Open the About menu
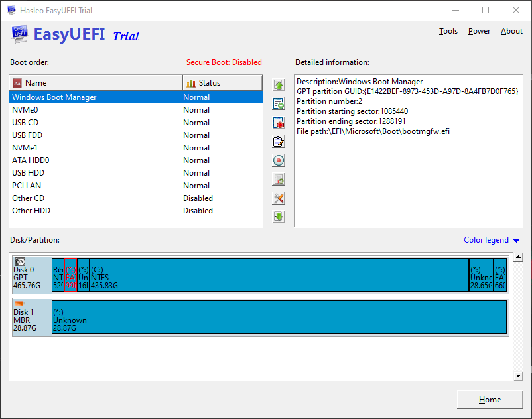The width and height of the screenshot is (532, 419). coord(511,31)
